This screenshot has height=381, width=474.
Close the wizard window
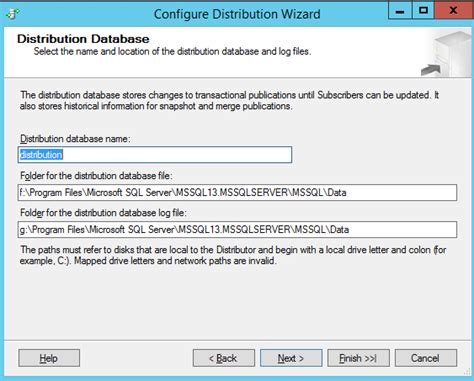tap(453, 11)
